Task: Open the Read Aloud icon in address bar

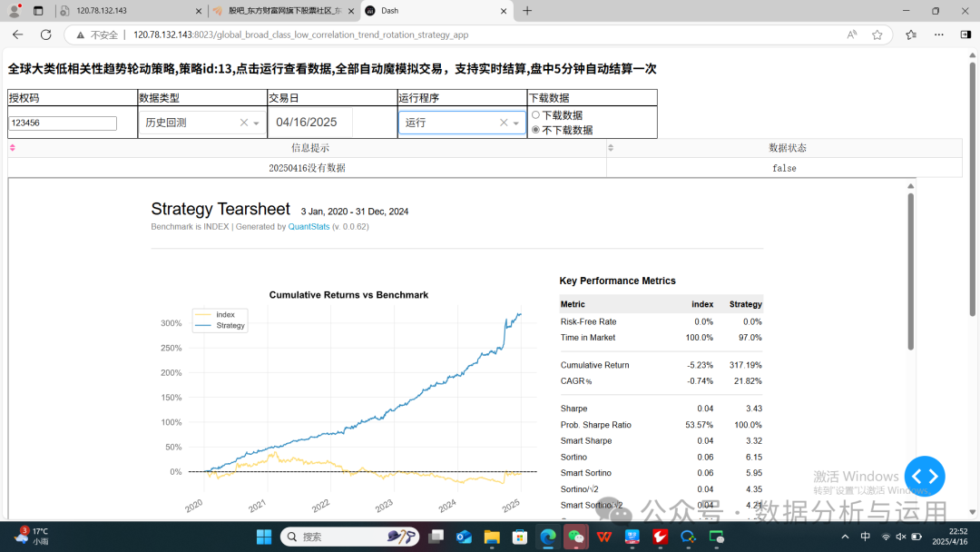Action: tap(852, 35)
